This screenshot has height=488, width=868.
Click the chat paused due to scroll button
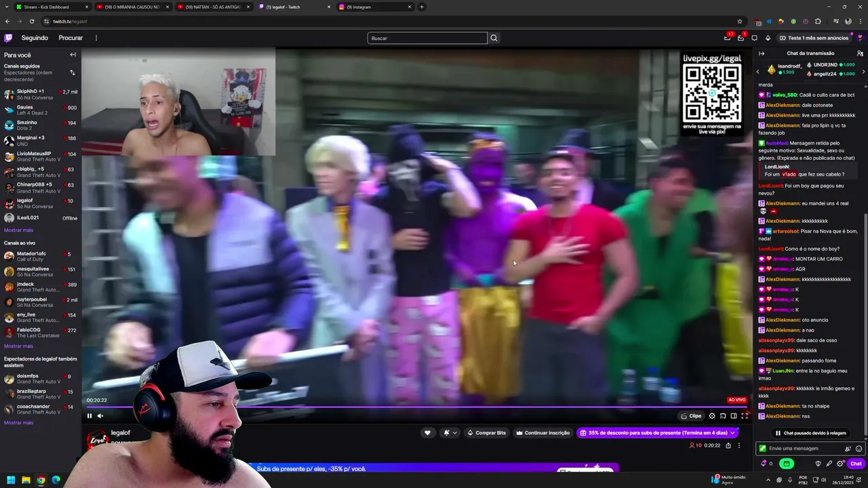(x=811, y=433)
